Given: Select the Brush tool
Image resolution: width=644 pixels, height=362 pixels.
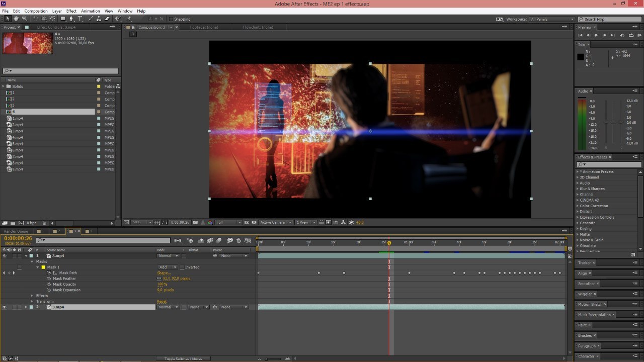Looking at the screenshot, I should pos(91,19).
